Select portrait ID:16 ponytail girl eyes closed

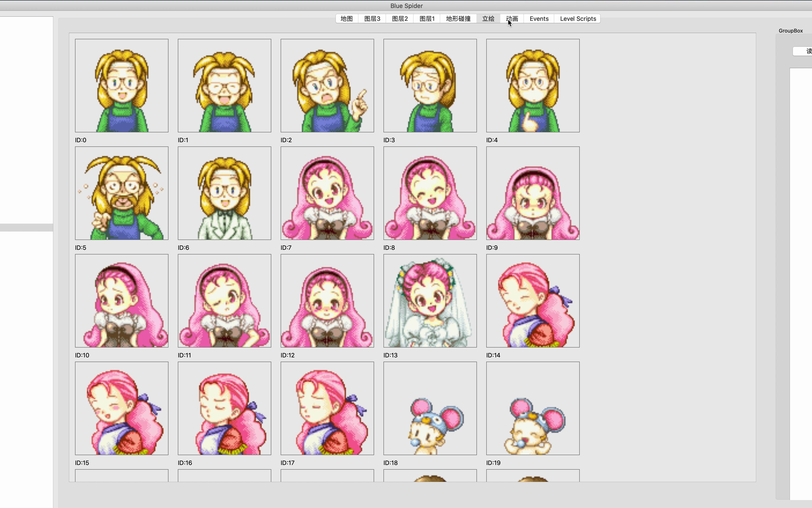225,408
